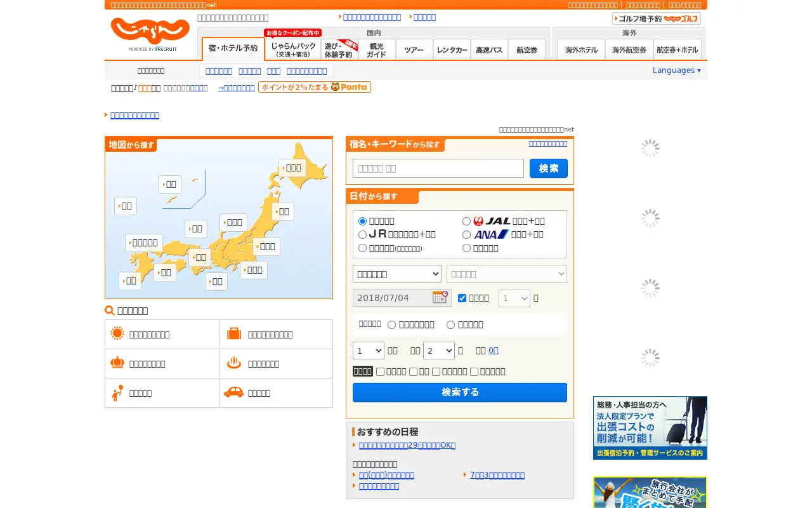
Task: Click the person with balloon icon tile
Action: click(162, 393)
